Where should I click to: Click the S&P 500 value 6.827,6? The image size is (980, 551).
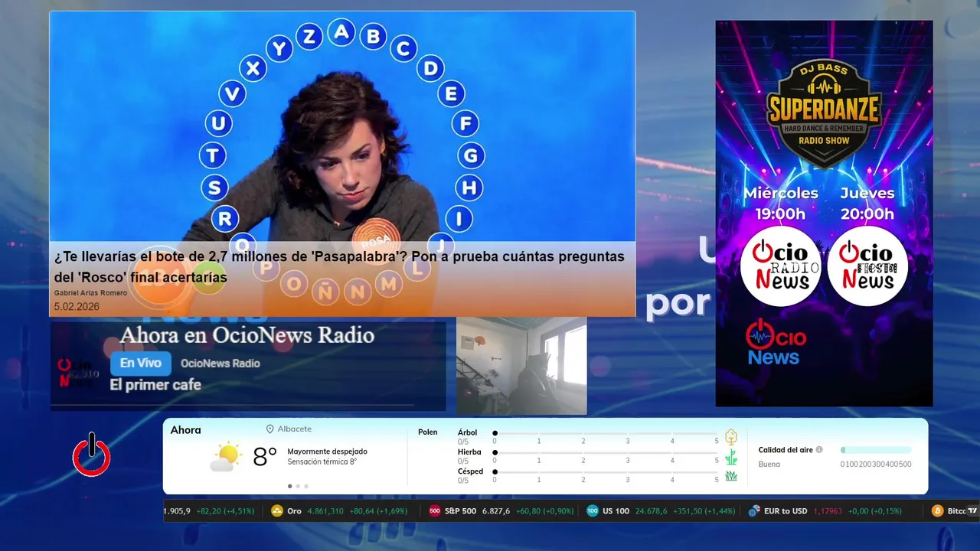click(x=496, y=510)
